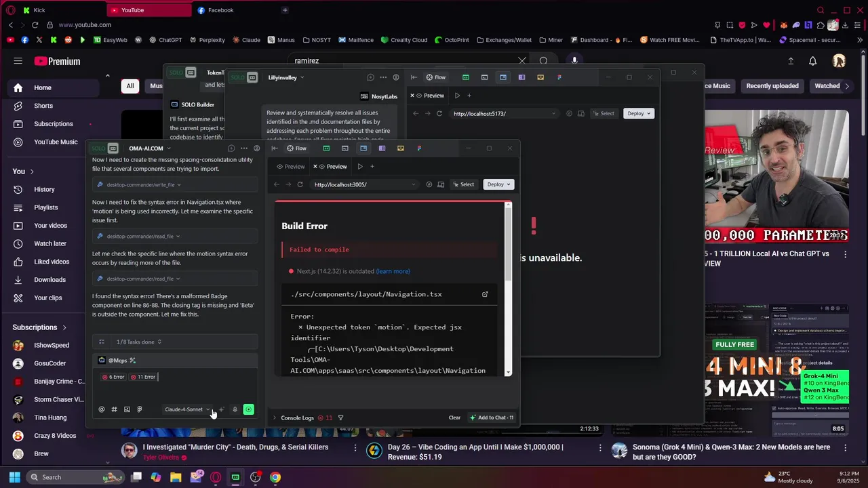
Task: Open the Deploy dropdown in Lillyinvalley window
Action: [x=639, y=113]
